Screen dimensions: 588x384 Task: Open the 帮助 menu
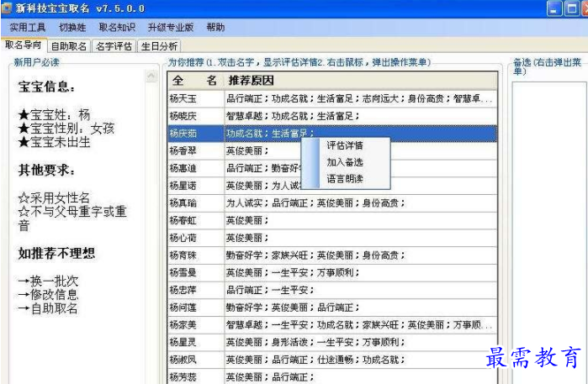tap(215, 28)
